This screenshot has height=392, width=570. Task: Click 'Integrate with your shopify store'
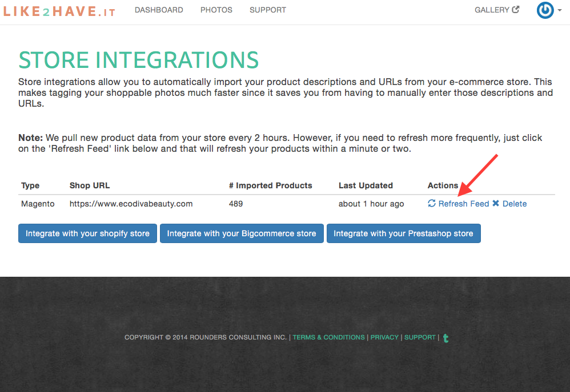point(87,233)
